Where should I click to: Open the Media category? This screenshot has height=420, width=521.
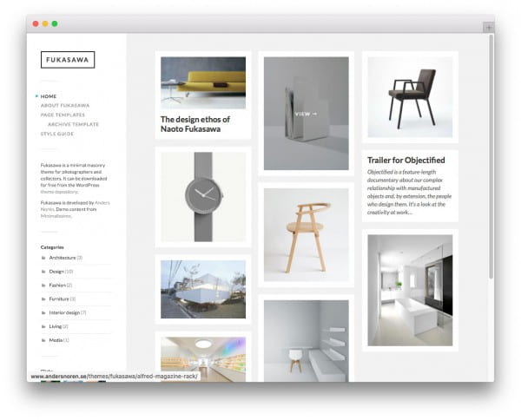tap(56, 340)
